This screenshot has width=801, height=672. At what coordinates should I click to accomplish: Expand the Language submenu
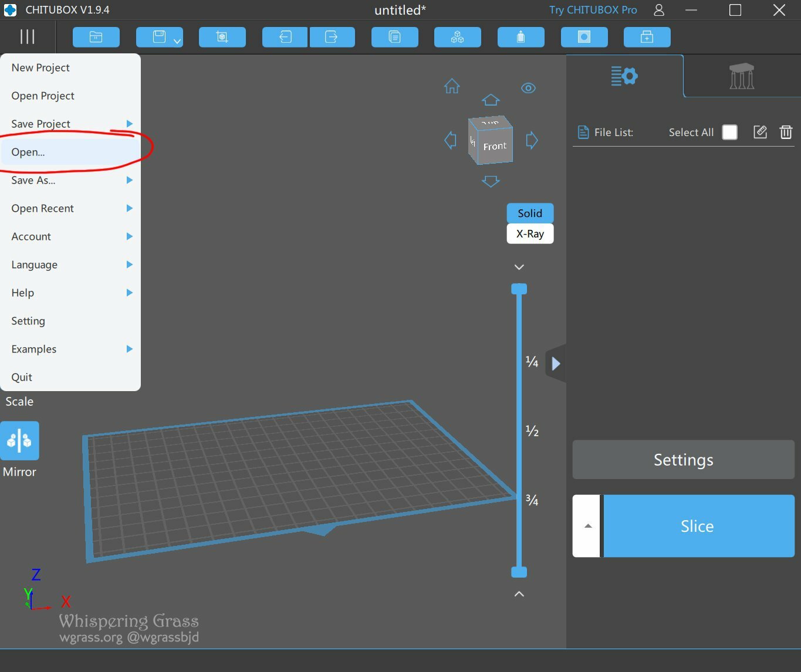pos(70,264)
